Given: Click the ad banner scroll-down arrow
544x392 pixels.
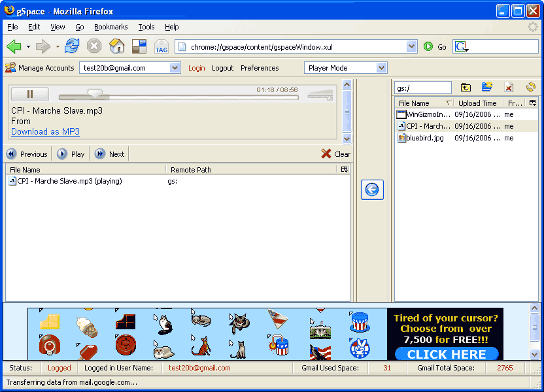Looking at the screenshot, I should pos(535,354).
